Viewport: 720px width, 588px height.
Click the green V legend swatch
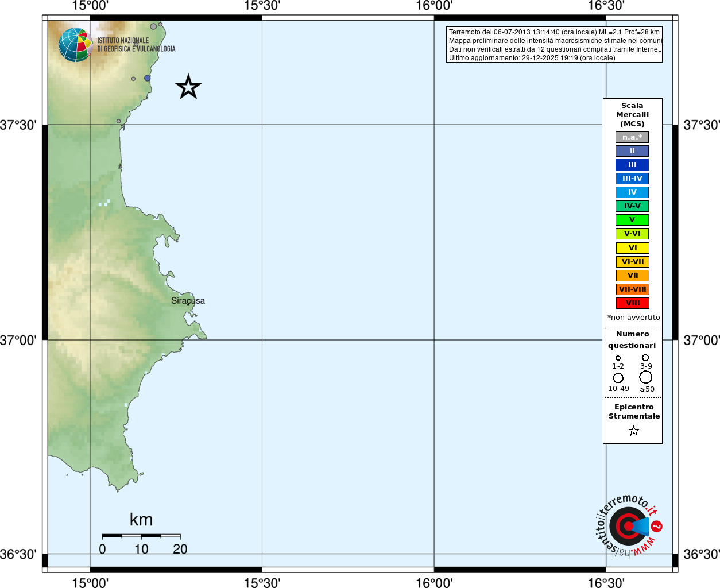tap(632, 220)
